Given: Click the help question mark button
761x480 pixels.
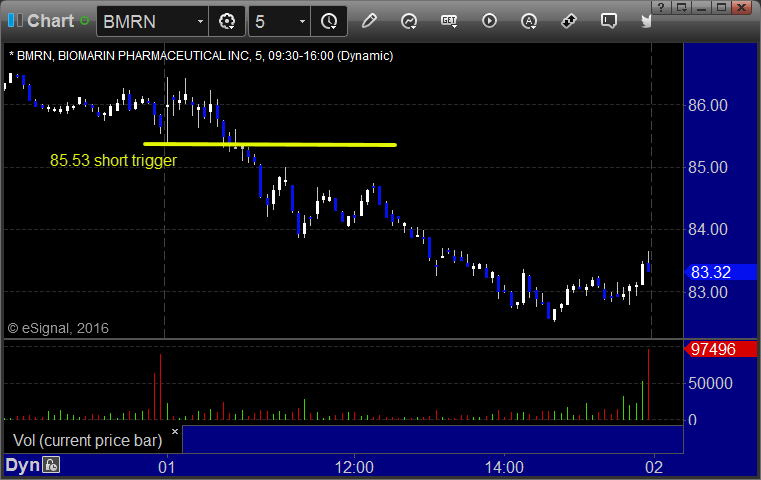Looking at the screenshot, I should pos(661,7).
